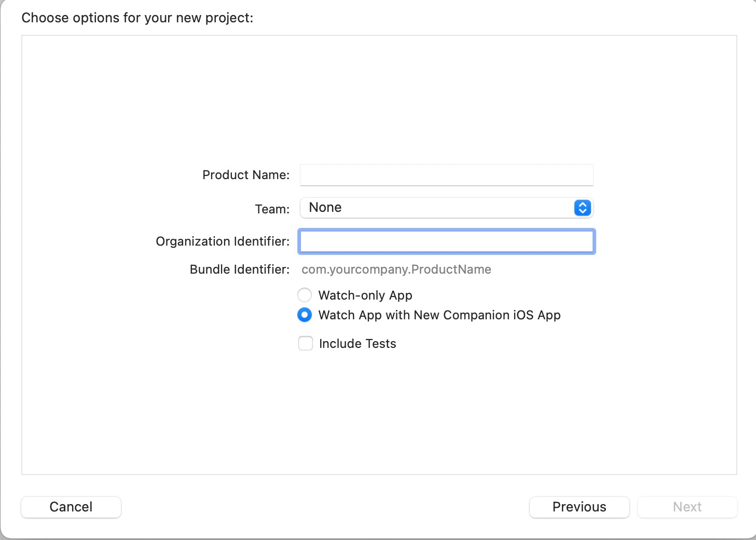Click the Product Name text field
Screen dimensions: 756x540
tap(446, 175)
